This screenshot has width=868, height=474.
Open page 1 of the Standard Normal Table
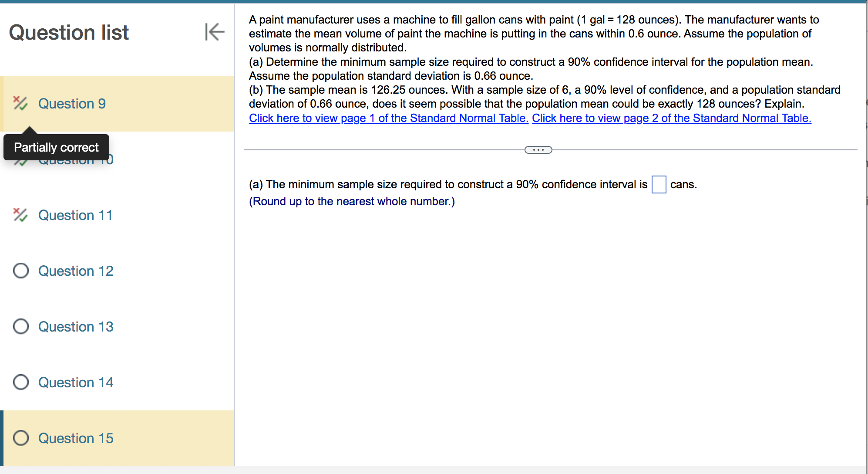coord(388,118)
